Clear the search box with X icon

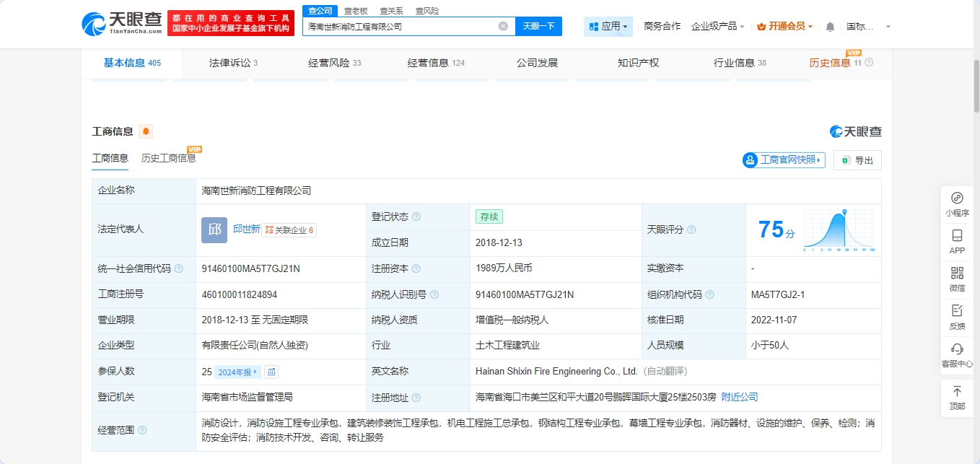point(503,27)
